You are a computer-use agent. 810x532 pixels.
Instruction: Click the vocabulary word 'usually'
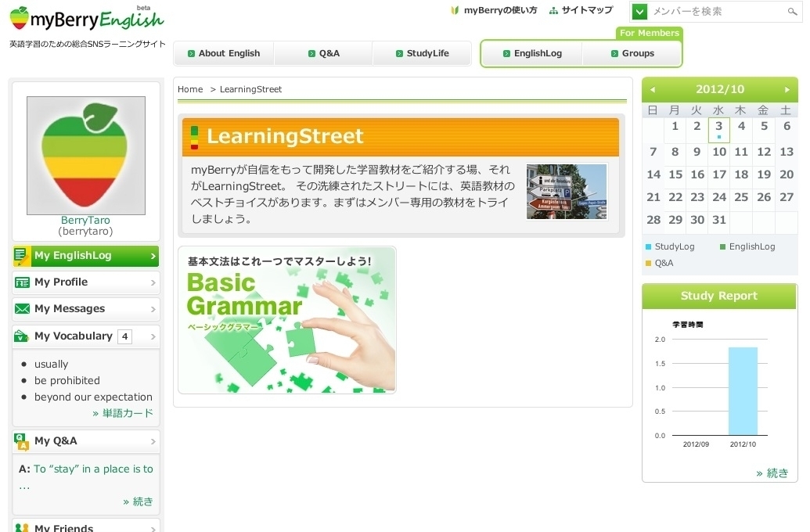(x=51, y=364)
